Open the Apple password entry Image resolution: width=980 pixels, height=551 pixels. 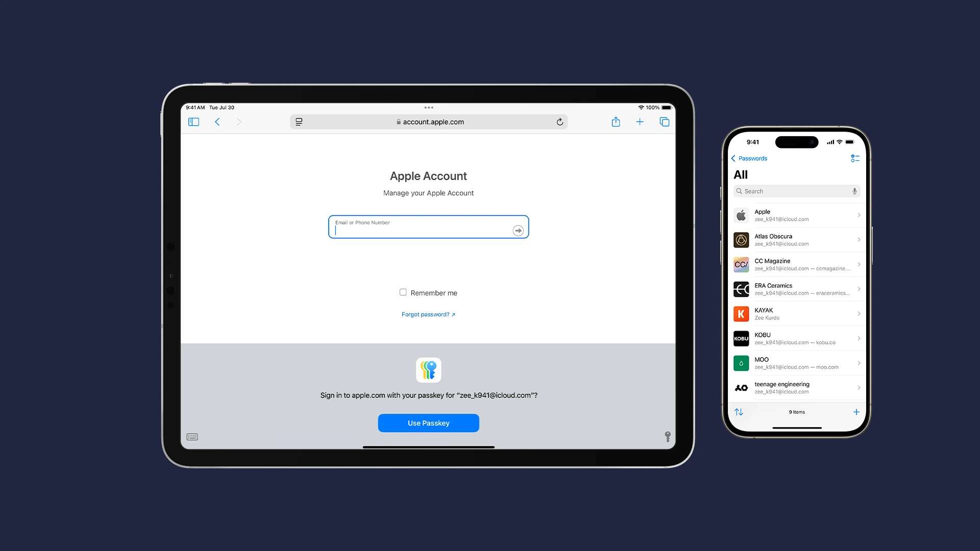click(x=796, y=215)
